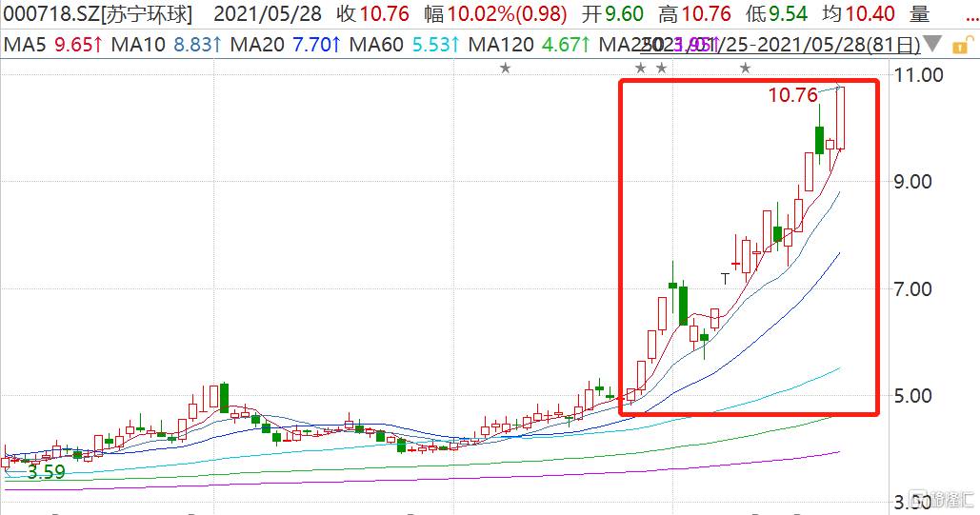Select the leftmost star event marker above the chart

click(505, 69)
